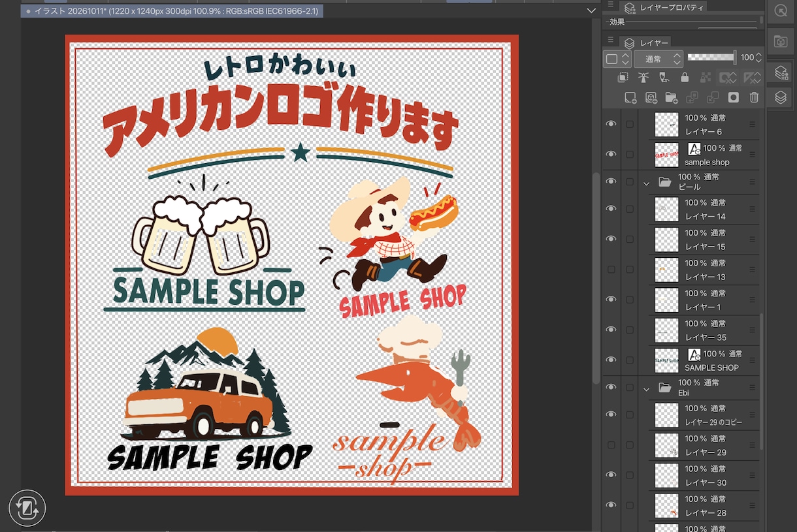Hide the sample shop text layer

click(x=611, y=154)
